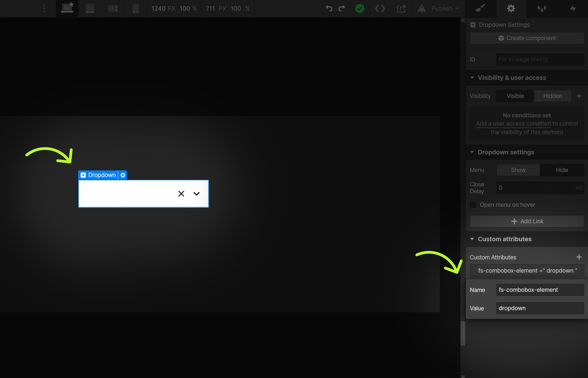Click the redo arrow icon
588x378 pixels.
point(342,9)
